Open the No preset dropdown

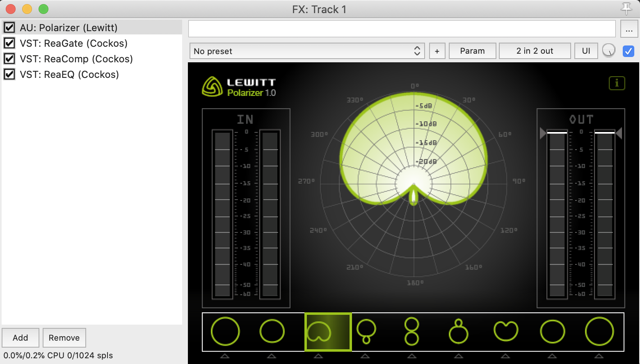307,51
